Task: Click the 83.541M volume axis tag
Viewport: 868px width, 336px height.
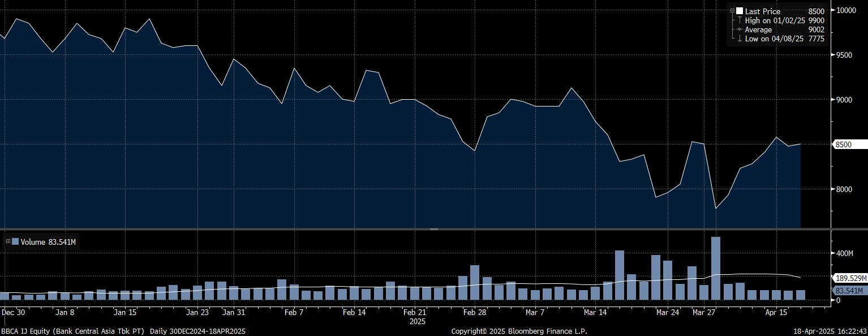Action: coord(850,291)
